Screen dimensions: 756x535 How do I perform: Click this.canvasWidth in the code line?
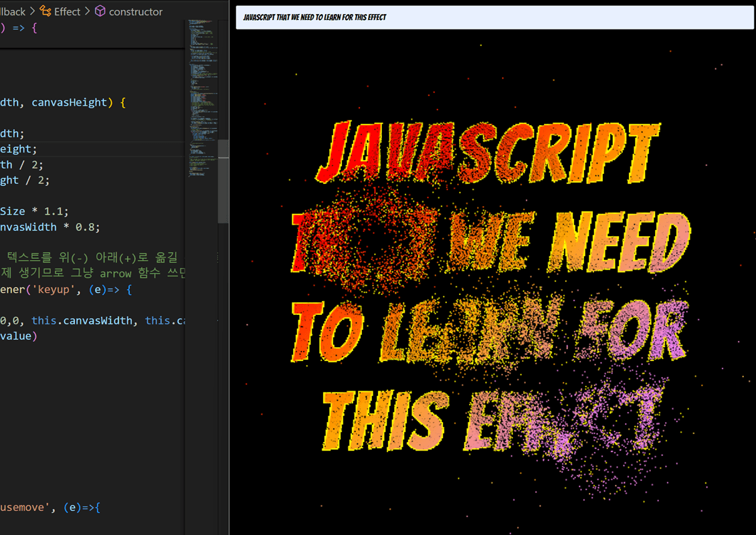point(82,320)
